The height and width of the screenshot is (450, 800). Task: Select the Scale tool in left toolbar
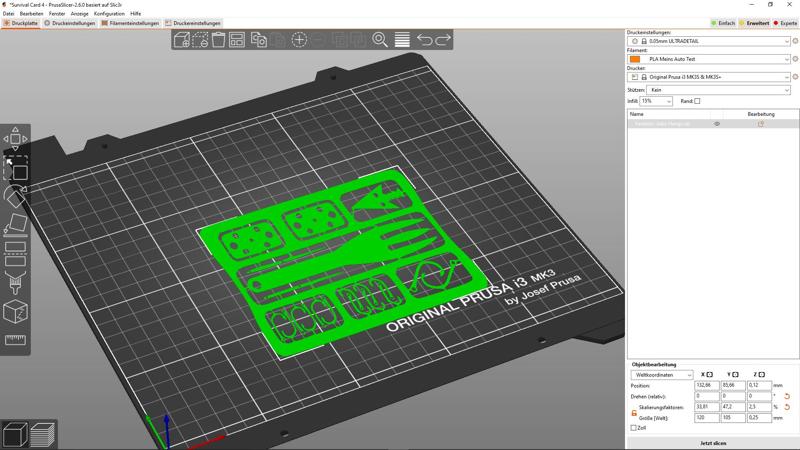click(x=15, y=169)
